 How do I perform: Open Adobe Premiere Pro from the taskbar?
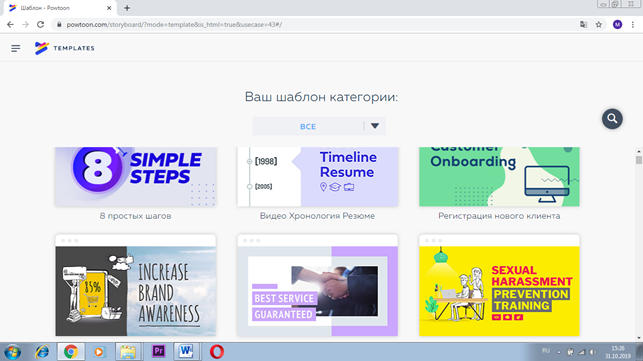click(x=158, y=352)
